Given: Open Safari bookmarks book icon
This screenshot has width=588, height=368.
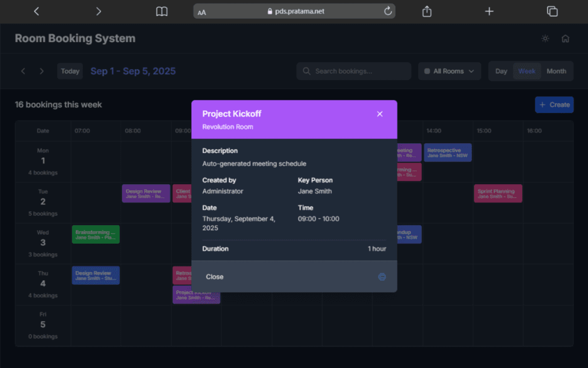Looking at the screenshot, I should coord(162,11).
